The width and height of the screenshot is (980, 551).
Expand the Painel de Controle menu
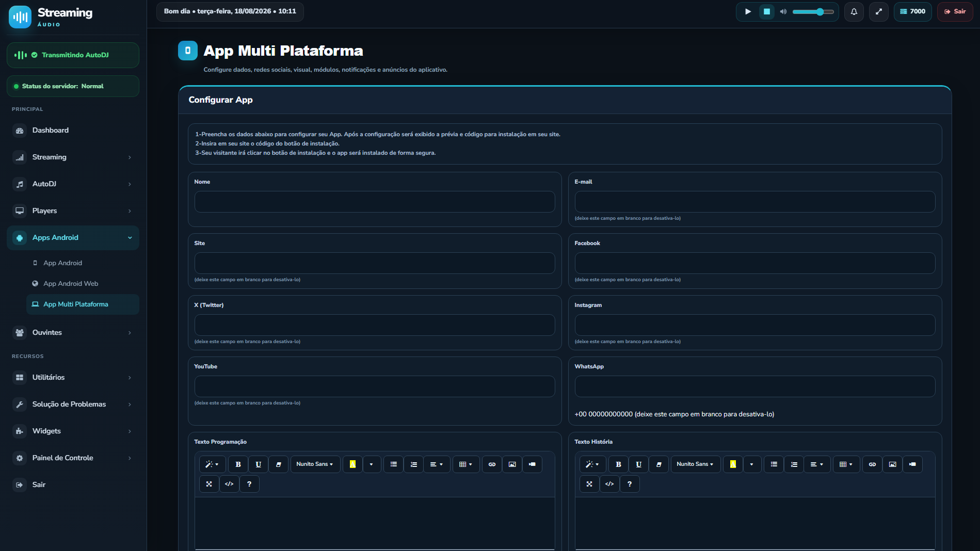pyautogui.click(x=73, y=458)
